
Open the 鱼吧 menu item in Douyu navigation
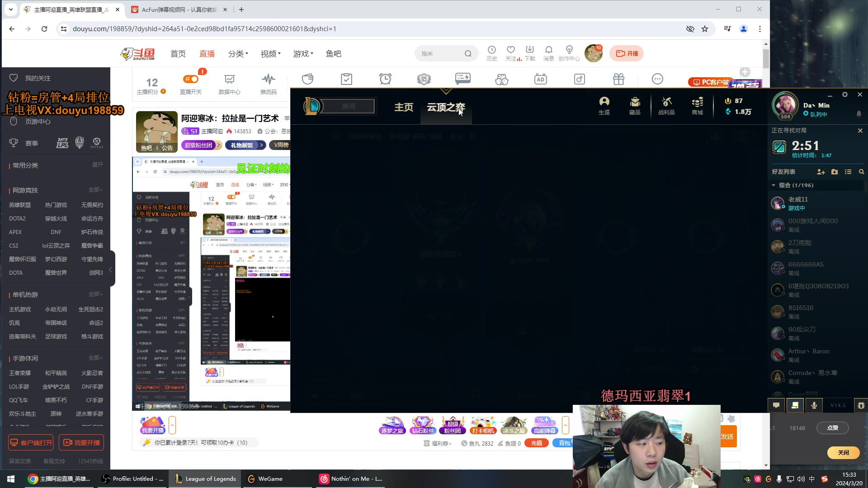tap(334, 53)
